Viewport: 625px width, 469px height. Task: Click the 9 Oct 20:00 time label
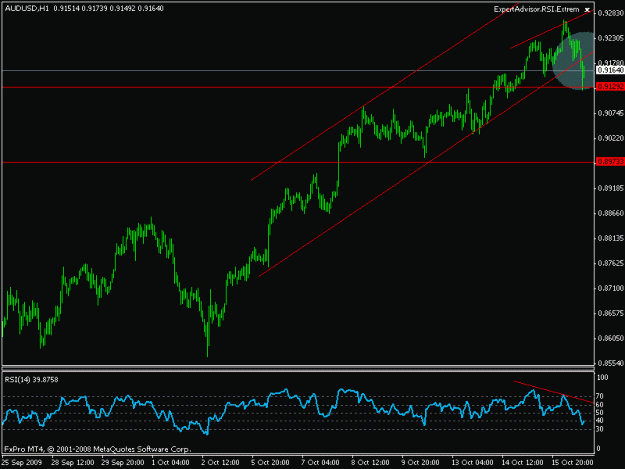click(421, 462)
